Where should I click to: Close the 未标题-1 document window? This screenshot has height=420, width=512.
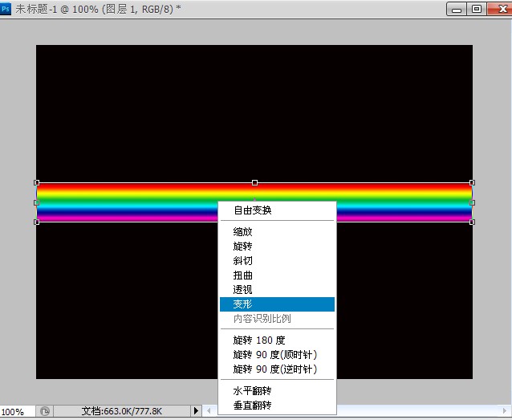(x=500, y=9)
